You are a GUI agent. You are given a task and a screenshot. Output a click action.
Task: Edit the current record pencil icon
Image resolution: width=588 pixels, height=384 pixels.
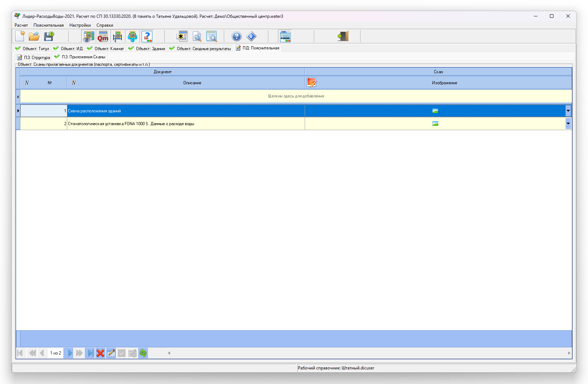111,353
